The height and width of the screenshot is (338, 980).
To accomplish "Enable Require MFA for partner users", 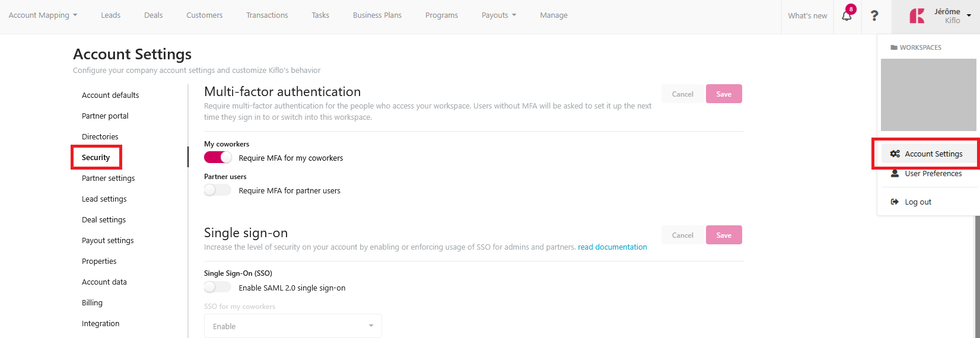I will coord(218,190).
